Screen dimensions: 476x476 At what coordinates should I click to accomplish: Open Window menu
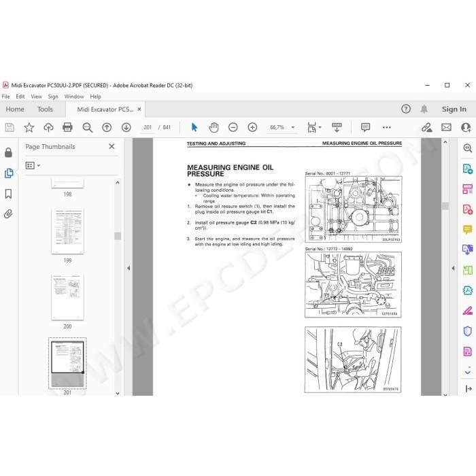[74, 97]
